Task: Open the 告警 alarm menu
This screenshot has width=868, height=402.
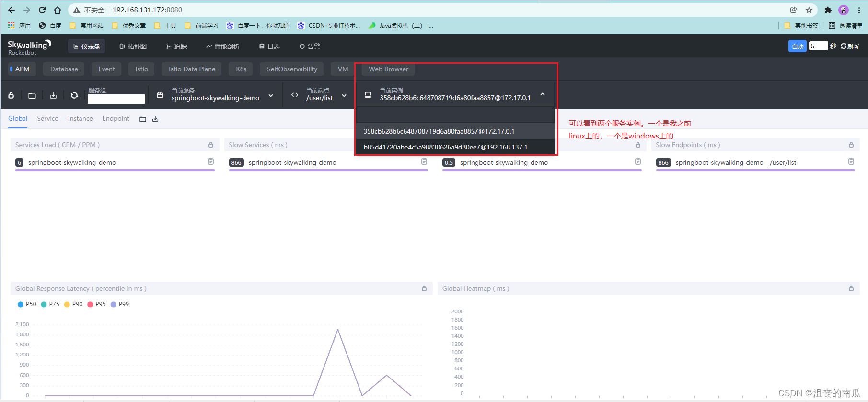Action: [x=310, y=46]
